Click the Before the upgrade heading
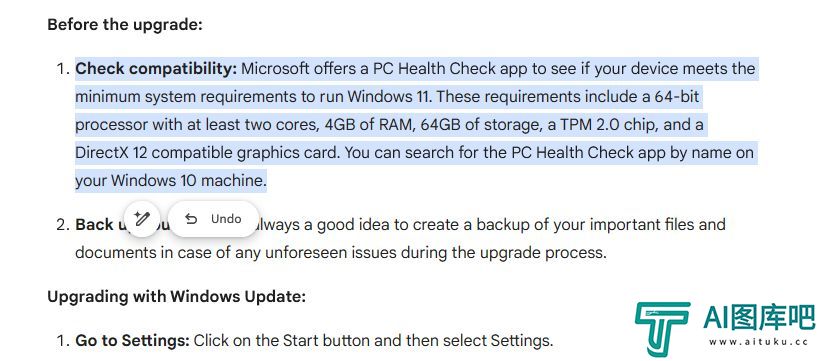Viewport: 828px width, 361px height. coord(125,25)
